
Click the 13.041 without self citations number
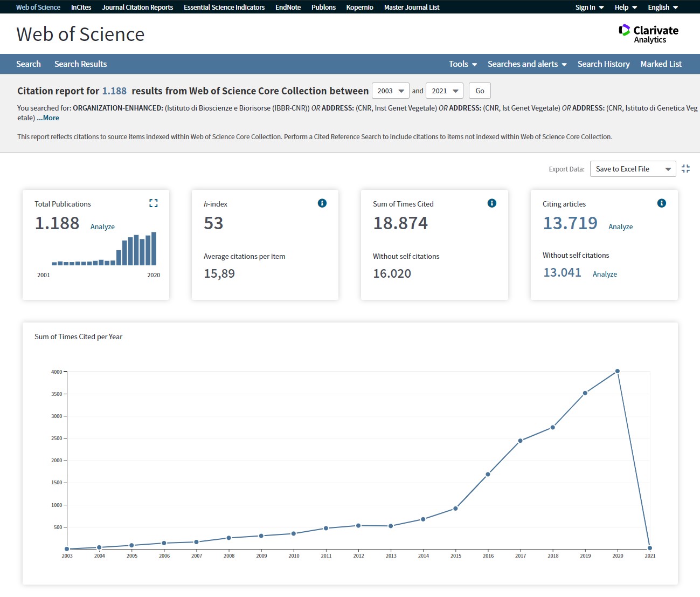click(562, 272)
